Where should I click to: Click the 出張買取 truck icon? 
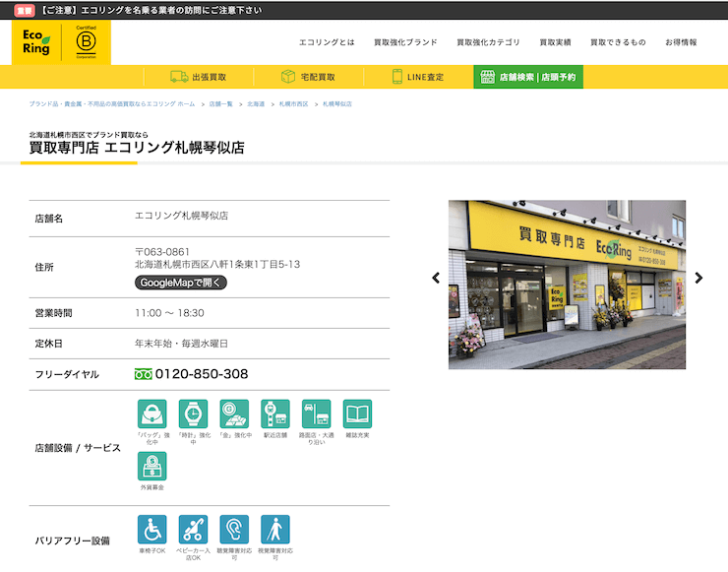(x=179, y=77)
